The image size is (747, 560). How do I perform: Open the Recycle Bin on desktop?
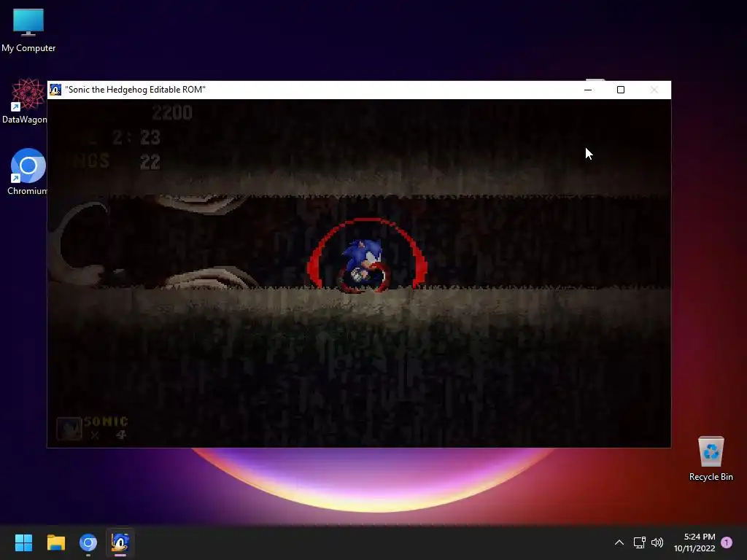(x=711, y=458)
